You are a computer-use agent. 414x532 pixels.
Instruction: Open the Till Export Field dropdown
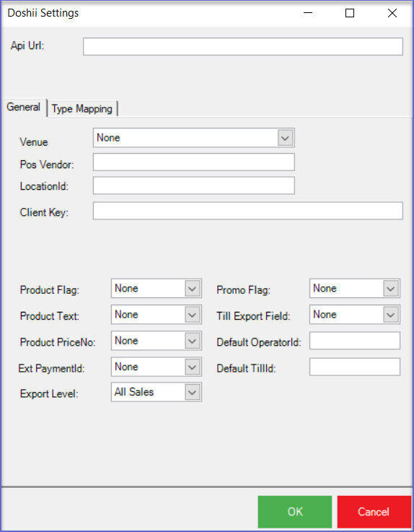point(355,315)
